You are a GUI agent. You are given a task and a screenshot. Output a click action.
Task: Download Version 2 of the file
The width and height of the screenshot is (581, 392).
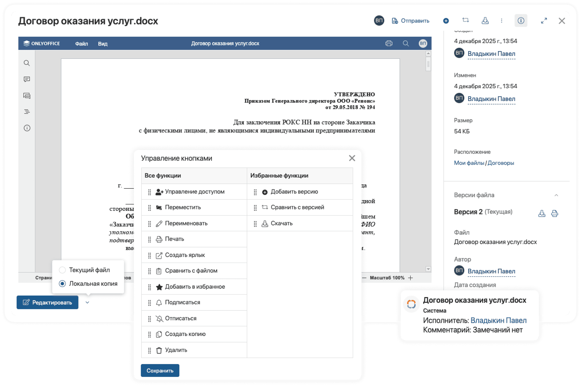(541, 213)
